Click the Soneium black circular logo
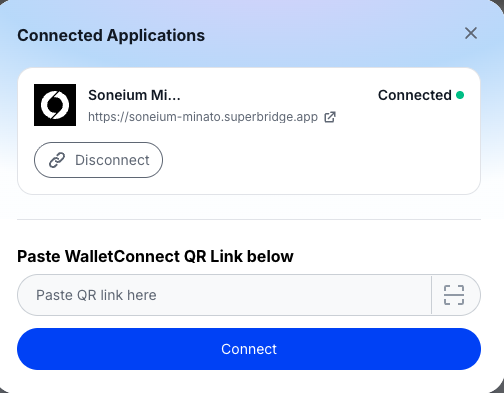The width and height of the screenshot is (504, 393). point(55,105)
